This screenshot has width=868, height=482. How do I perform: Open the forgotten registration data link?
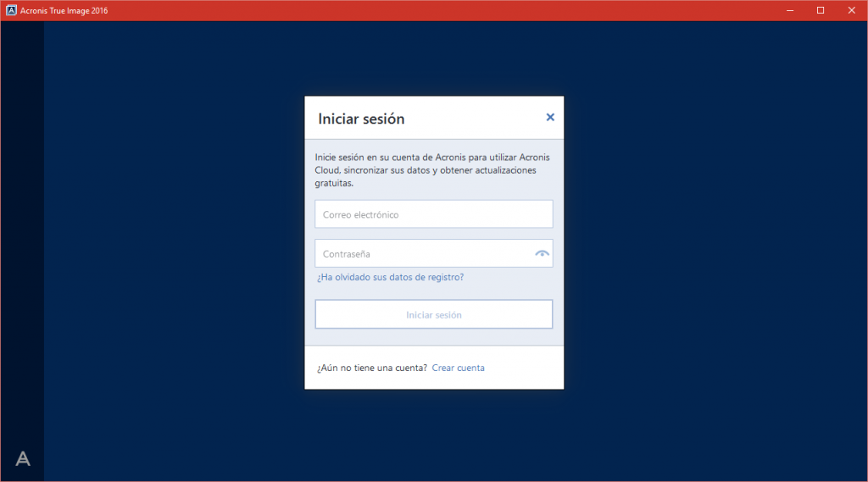[390, 277]
